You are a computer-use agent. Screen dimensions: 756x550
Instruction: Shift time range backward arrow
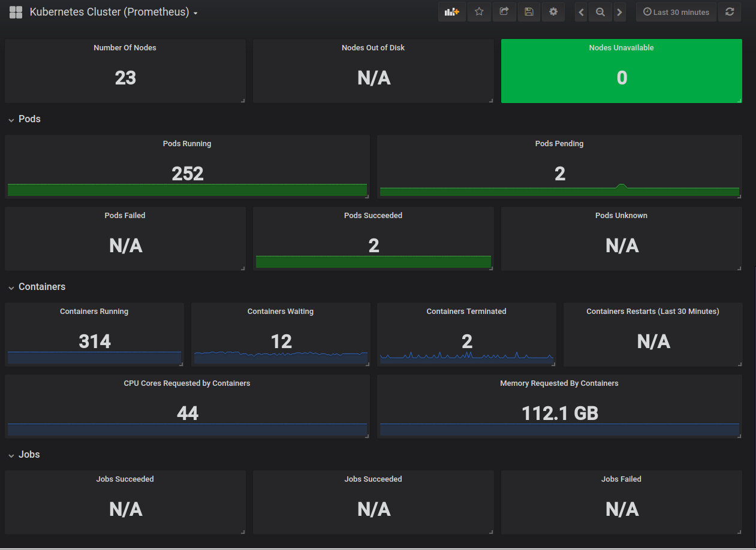click(x=581, y=12)
